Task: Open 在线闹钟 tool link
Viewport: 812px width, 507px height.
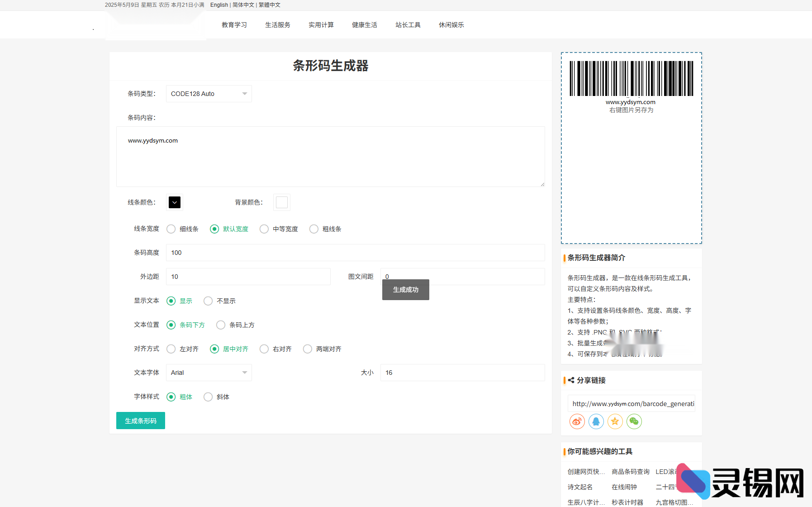Action: pos(624,487)
